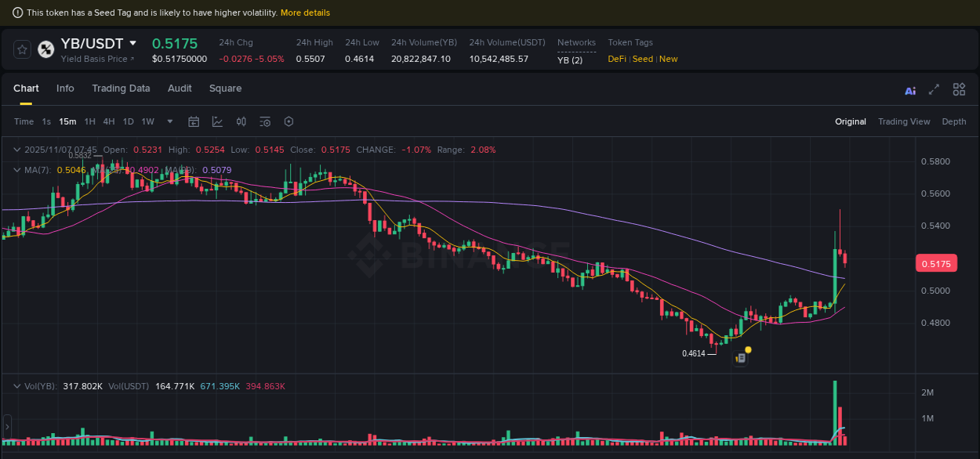Viewport: 980px width, 459px height.
Task: Select the 1D timeframe
Action: pos(128,121)
